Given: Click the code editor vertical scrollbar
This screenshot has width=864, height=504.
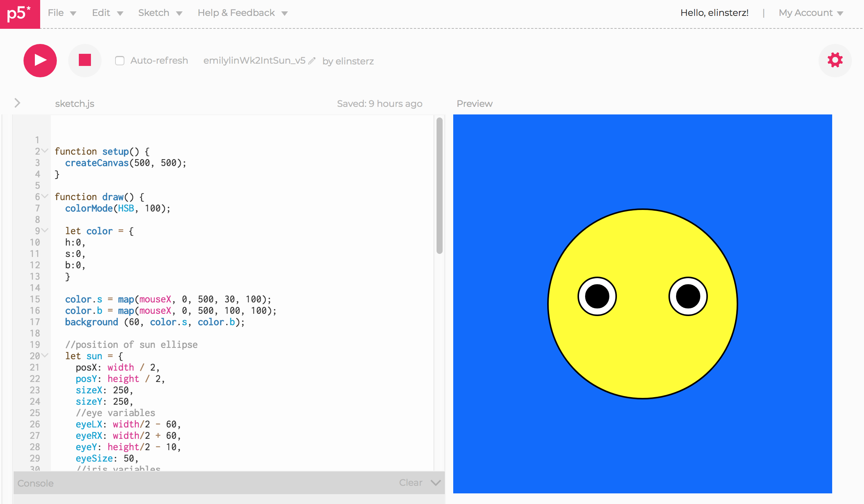Looking at the screenshot, I should pyautogui.click(x=439, y=186).
